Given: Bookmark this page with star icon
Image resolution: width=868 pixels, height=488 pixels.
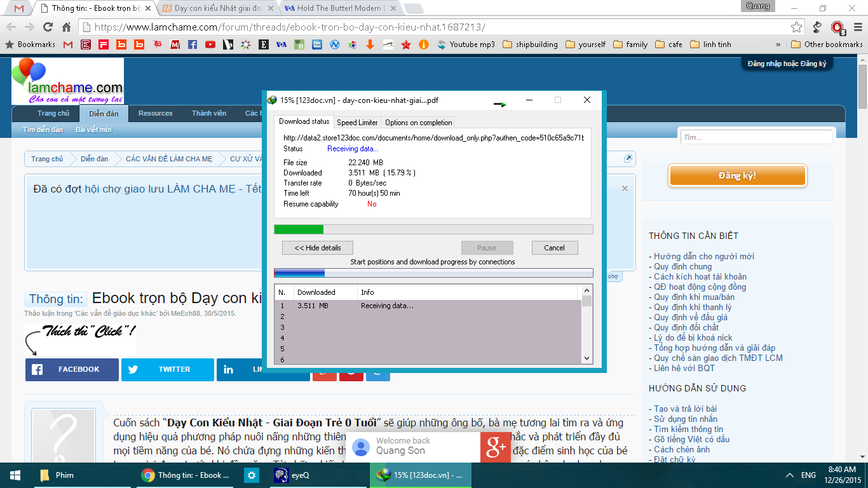Looking at the screenshot, I should 796,27.
